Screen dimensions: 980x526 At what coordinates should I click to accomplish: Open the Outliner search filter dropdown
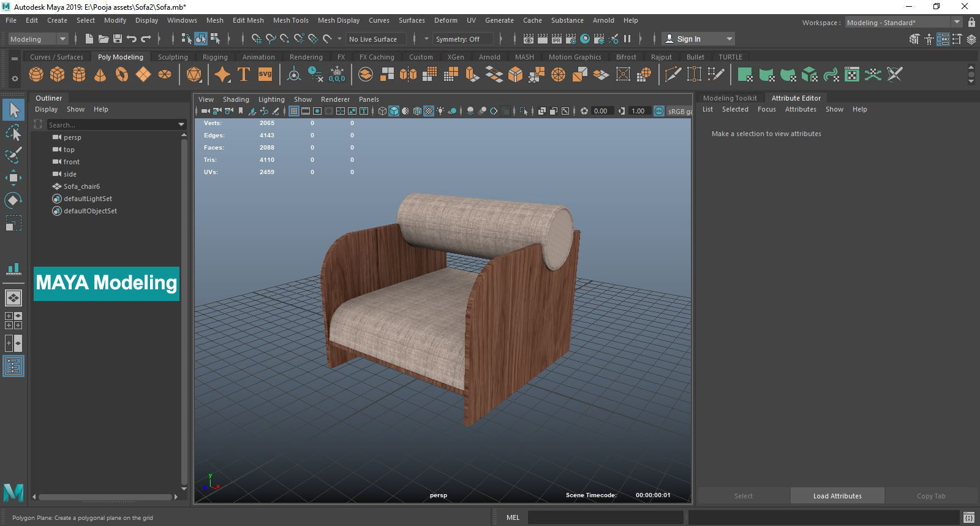[x=181, y=124]
